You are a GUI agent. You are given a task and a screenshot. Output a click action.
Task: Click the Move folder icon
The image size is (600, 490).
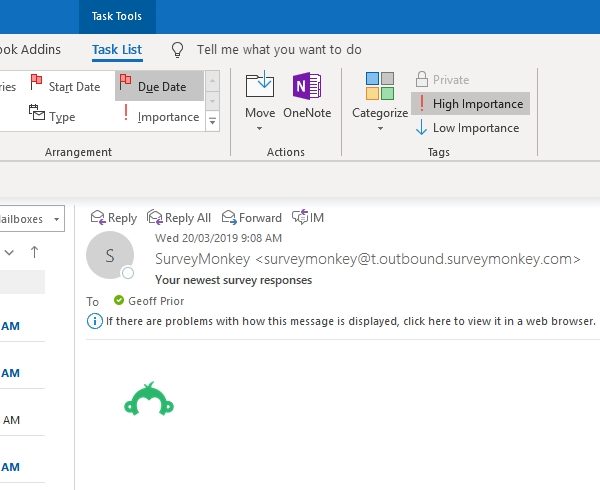pyautogui.click(x=260, y=84)
